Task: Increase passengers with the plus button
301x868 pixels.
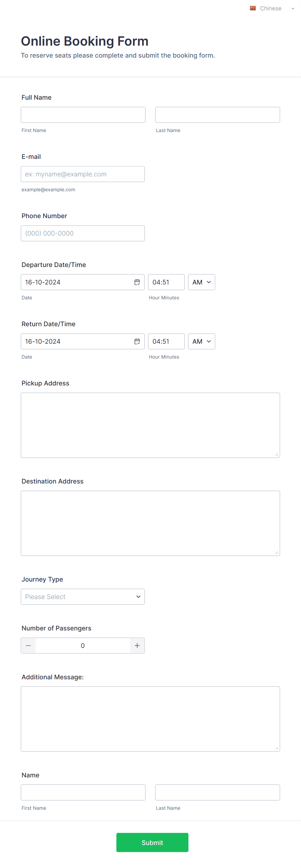Action: pyautogui.click(x=137, y=645)
